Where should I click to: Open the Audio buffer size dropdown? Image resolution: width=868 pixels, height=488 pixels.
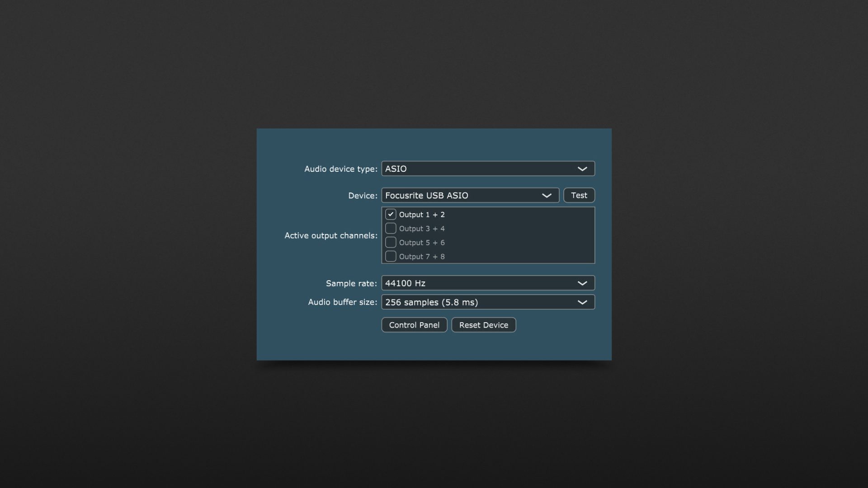479,302
